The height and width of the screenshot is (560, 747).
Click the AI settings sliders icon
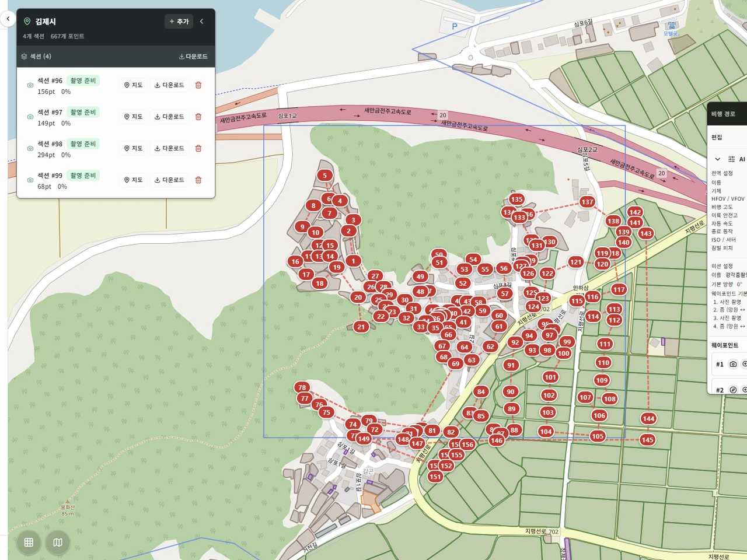point(731,159)
